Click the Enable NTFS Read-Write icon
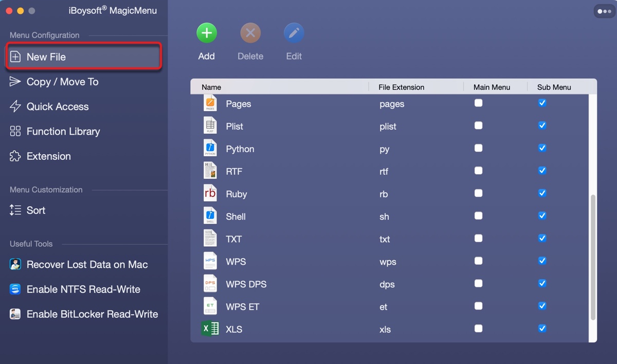 15,289
